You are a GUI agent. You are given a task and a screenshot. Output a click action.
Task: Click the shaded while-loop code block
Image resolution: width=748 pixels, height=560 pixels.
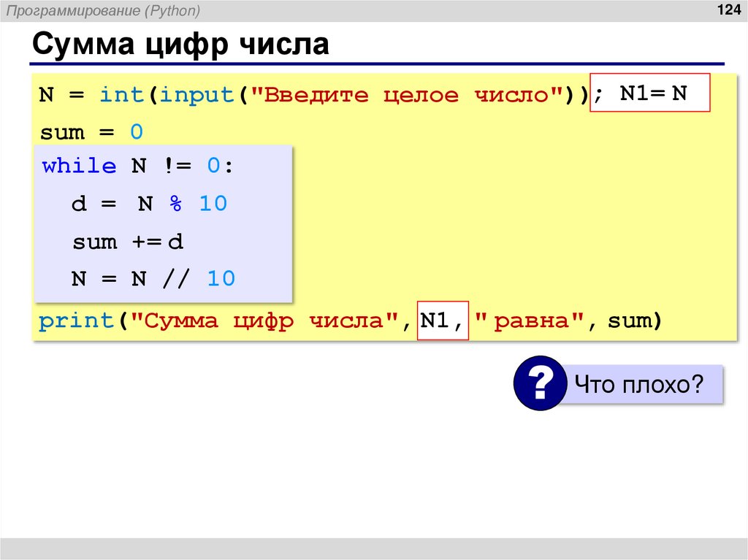click(162, 223)
